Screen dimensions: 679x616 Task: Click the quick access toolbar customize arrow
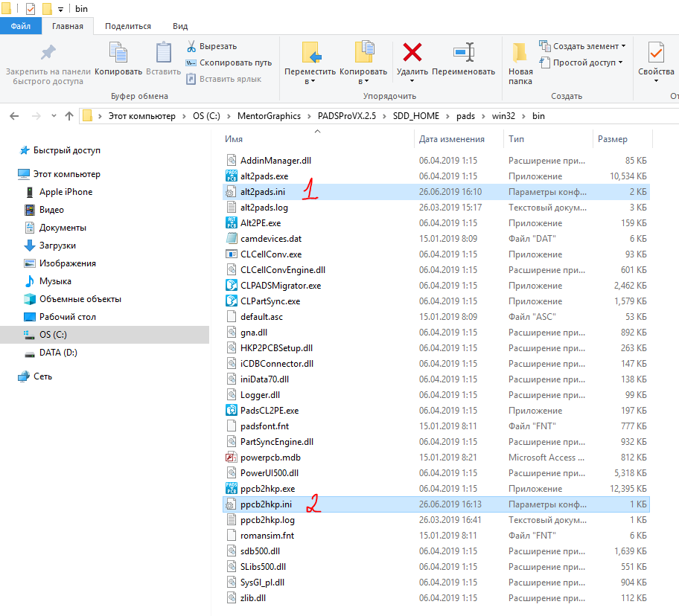tap(60, 9)
